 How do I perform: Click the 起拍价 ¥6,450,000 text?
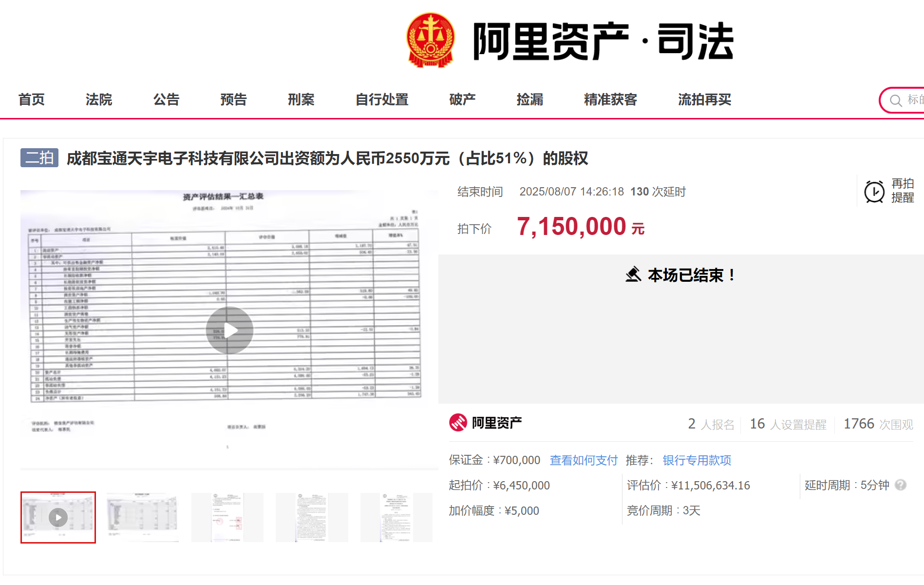click(x=499, y=486)
